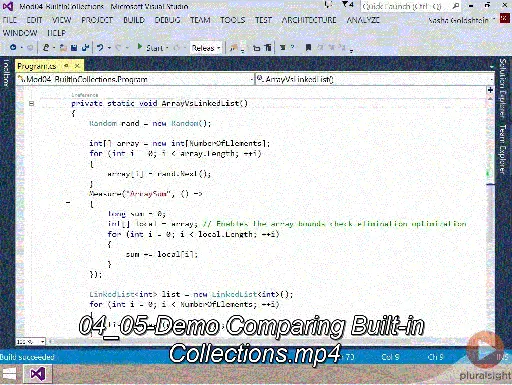The image size is (512, 385).
Task: Click the 'LinkedList<int> list' declaration line
Action: [x=191, y=294]
